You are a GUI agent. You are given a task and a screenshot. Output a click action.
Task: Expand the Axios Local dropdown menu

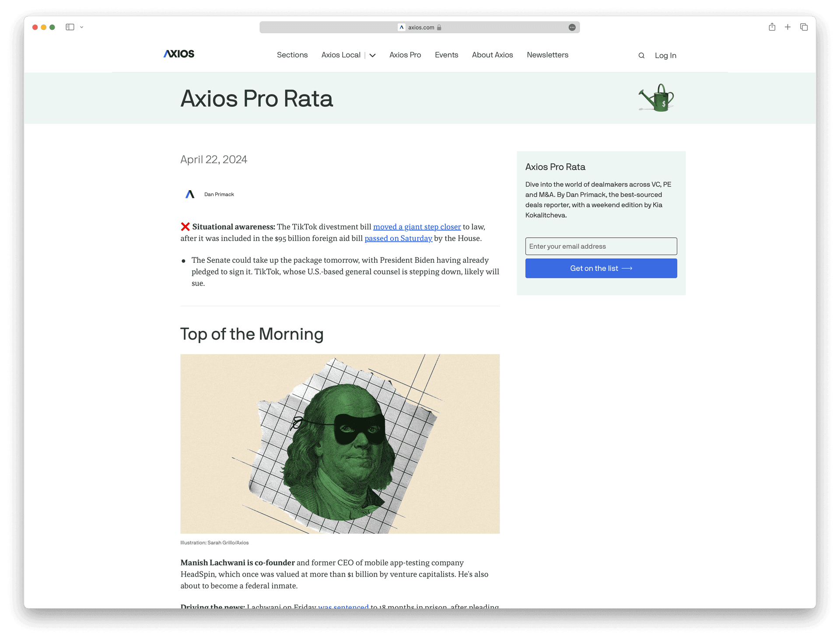tap(373, 55)
